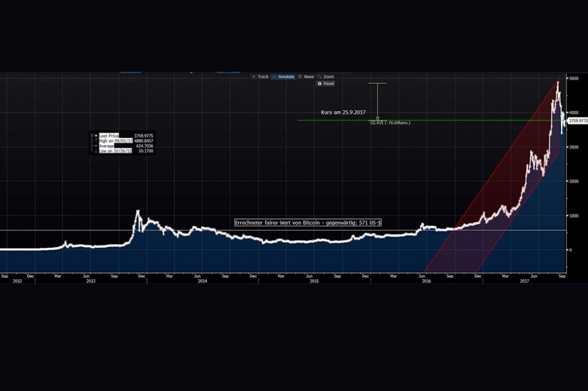Click the 2016 year label on time axis
The height and width of the screenshot is (391, 588).
pos(427,281)
